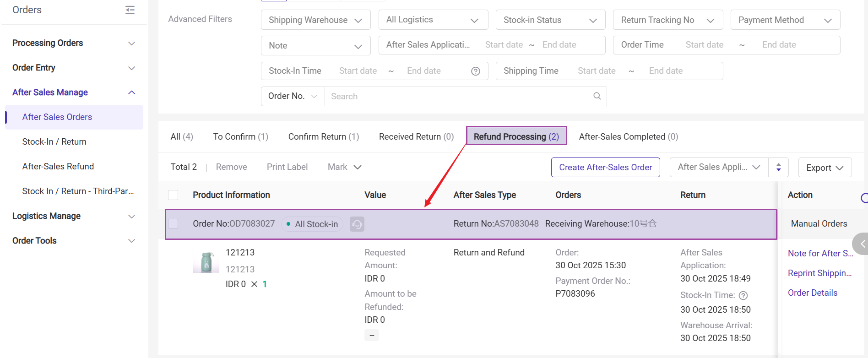Screen dimensions: 868x358
Task: Click help icon next to Stock-In Time label
Action: point(743,296)
